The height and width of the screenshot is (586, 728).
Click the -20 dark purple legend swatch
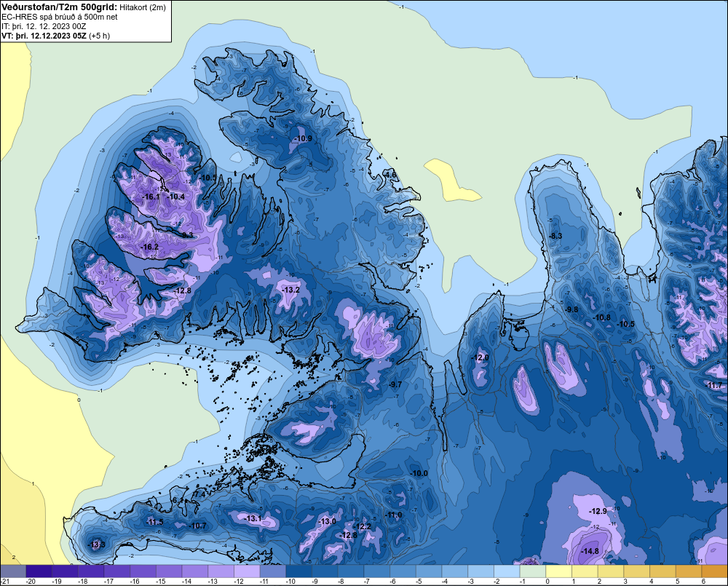coord(39,571)
